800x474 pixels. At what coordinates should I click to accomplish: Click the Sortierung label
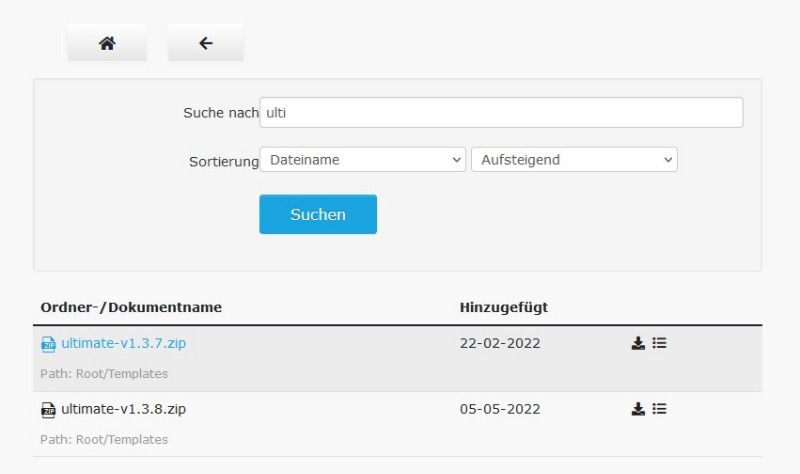point(224,162)
